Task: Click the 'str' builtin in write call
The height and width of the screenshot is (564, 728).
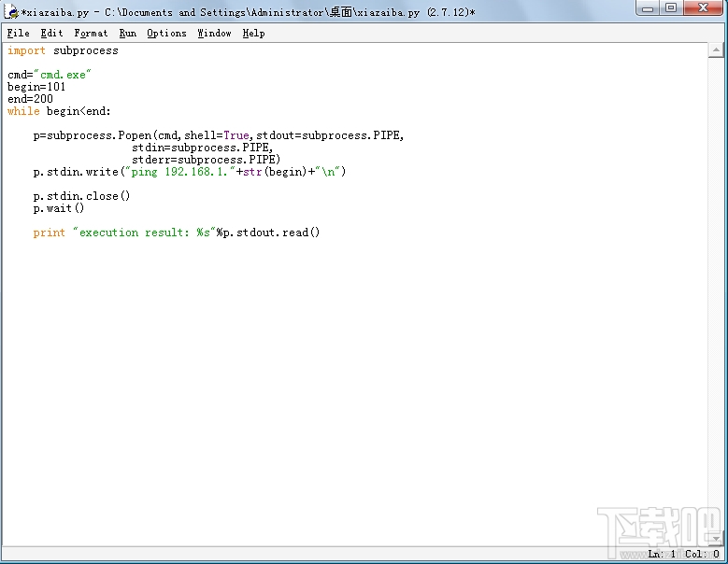Action: 253,172
